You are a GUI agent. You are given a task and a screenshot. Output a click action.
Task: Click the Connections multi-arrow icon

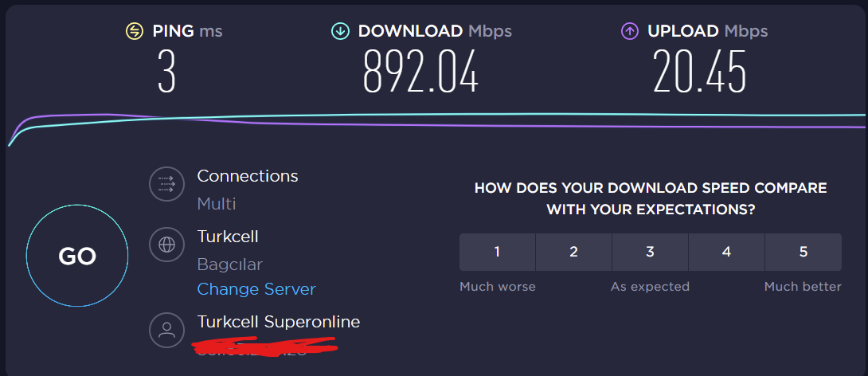click(166, 185)
